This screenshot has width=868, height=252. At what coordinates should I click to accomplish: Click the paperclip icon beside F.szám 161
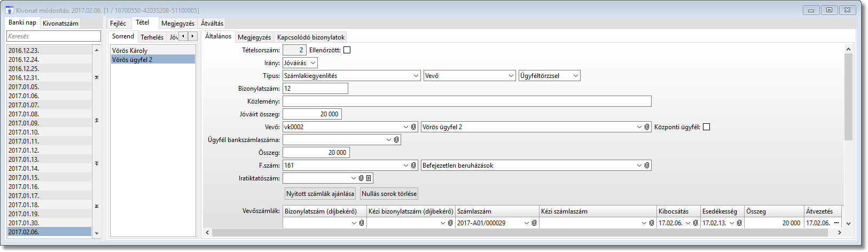(x=413, y=166)
